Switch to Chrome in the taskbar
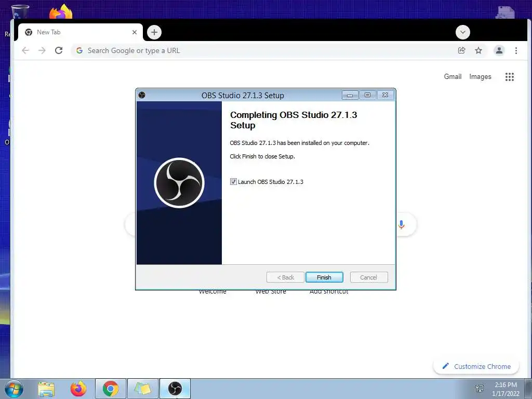Screen dimensions: 532x399 point(111,389)
